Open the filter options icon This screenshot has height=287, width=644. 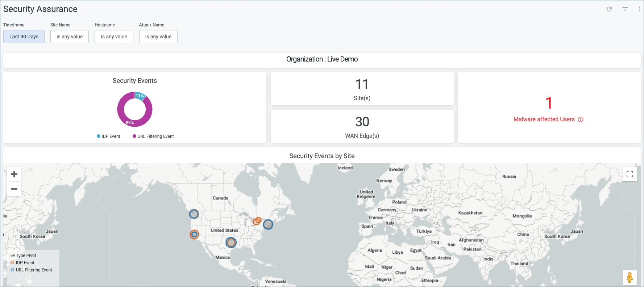point(625,9)
